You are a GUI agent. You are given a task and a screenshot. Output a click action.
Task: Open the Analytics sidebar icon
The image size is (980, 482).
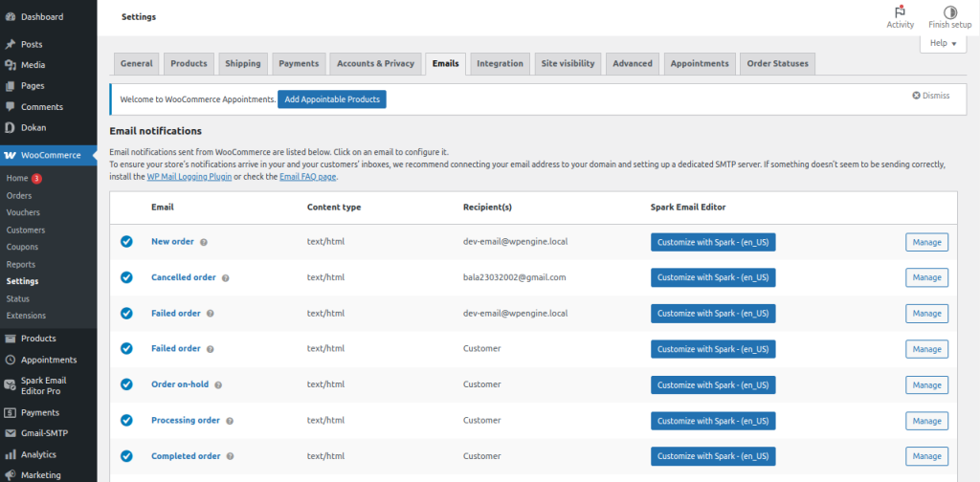pos(10,454)
